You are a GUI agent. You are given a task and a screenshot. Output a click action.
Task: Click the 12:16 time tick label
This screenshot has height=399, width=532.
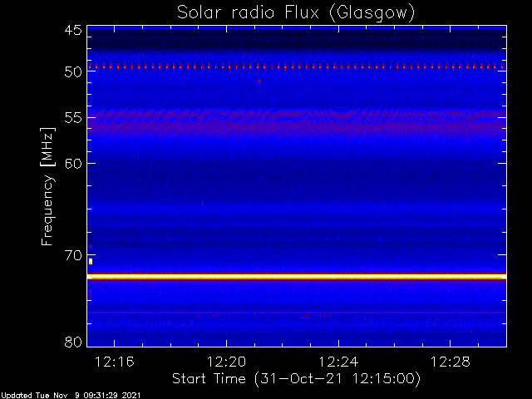[115, 362]
